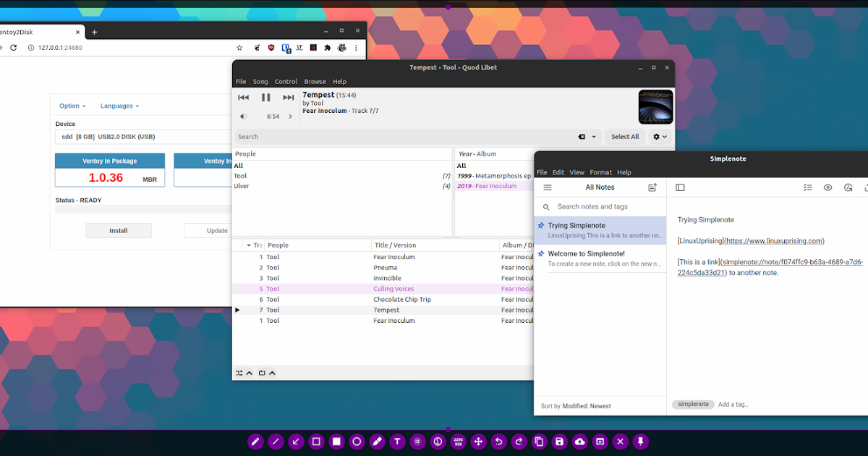Select the move selection tool
Screen dimensions: 868x456
point(478,442)
